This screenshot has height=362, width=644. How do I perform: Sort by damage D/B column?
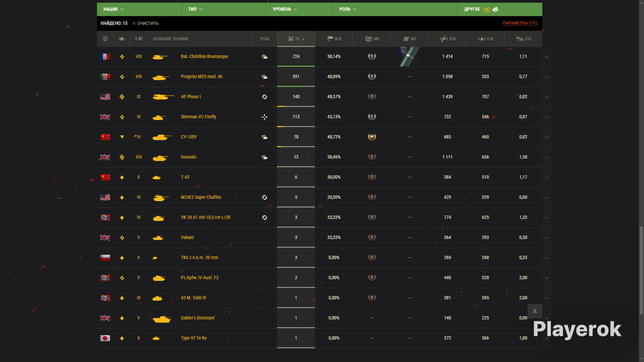(448, 39)
